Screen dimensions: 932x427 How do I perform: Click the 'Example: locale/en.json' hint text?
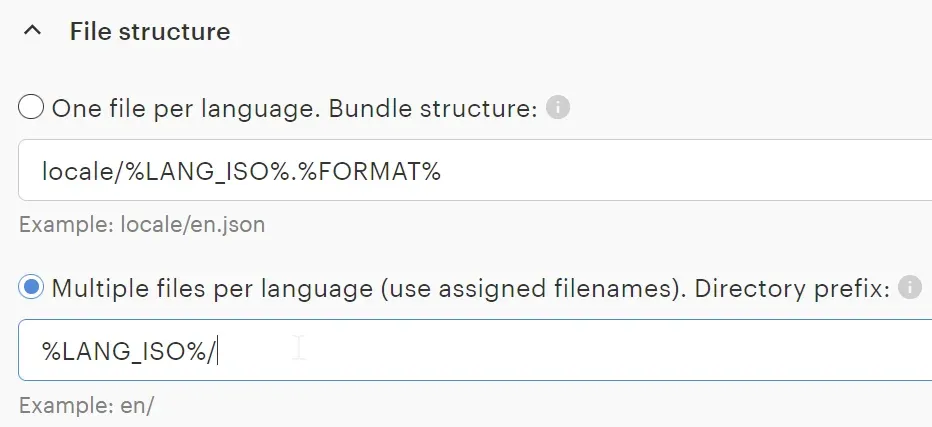[x=142, y=225]
